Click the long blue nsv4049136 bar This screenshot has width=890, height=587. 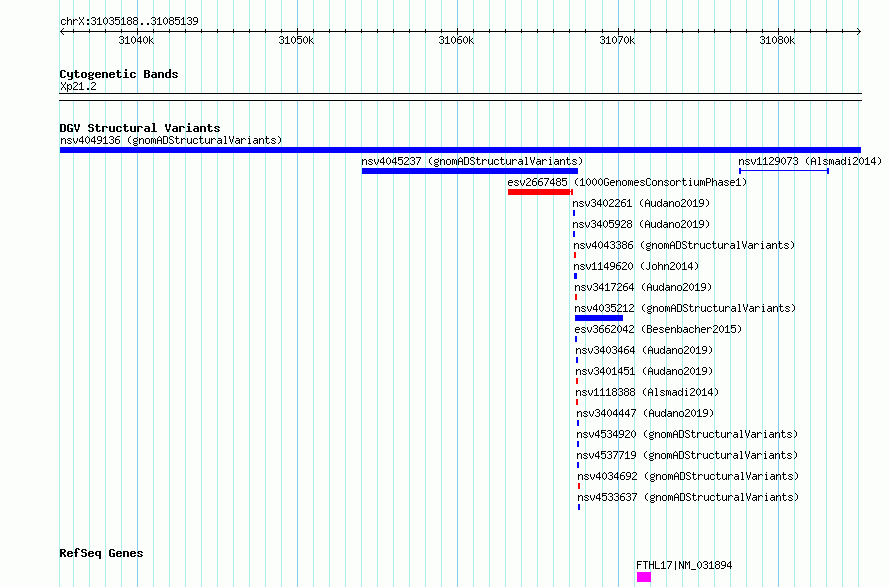pyautogui.click(x=460, y=150)
